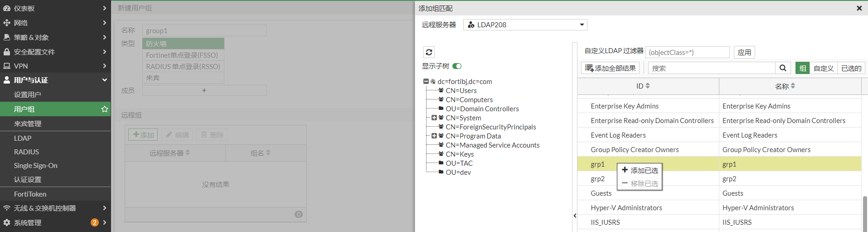The image size is (868, 232).
Task: Expand the CN=System tree node
Action: (x=434, y=118)
